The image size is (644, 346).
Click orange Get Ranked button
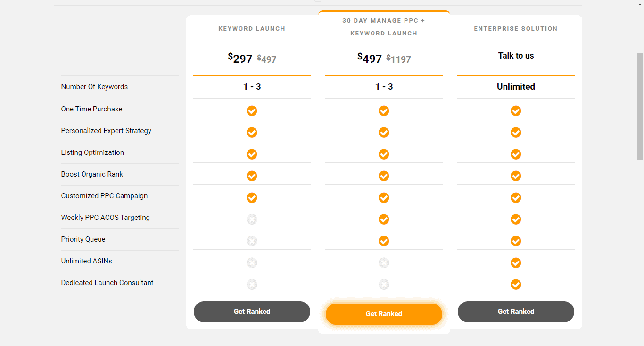coord(384,314)
